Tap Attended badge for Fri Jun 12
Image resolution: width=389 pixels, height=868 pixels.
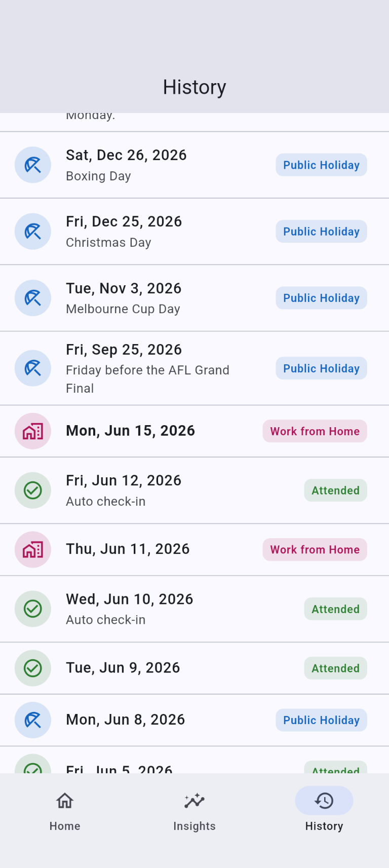(x=335, y=490)
